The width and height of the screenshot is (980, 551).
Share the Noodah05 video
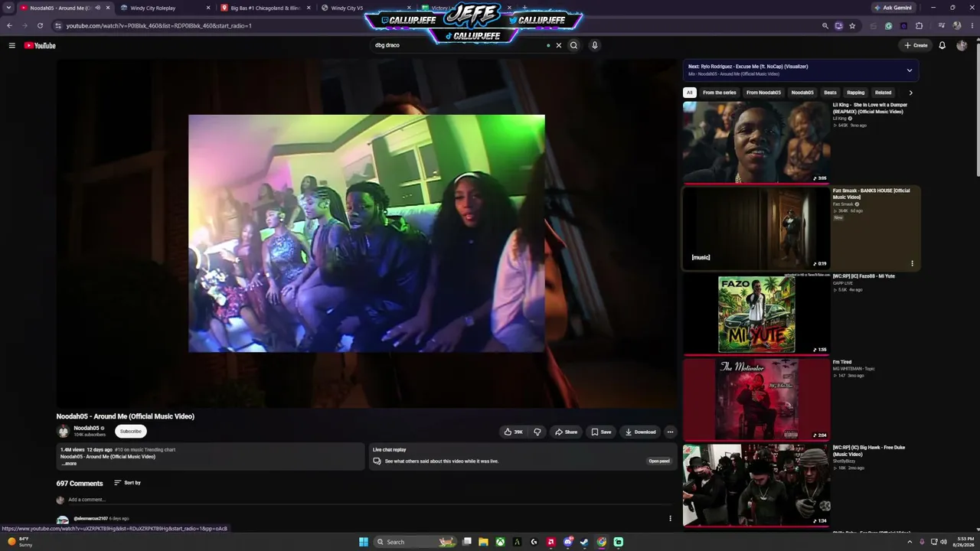[x=567, y=432]
